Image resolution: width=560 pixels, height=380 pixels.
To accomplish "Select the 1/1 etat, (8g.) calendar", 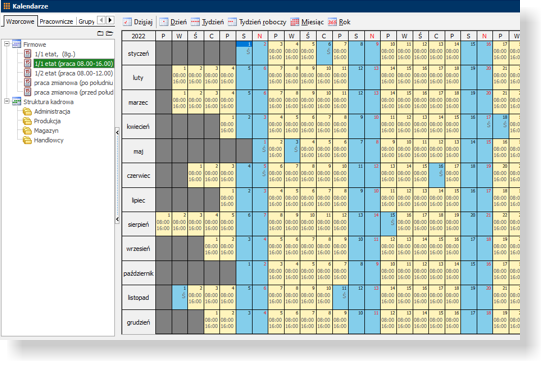I will (55, 54).
